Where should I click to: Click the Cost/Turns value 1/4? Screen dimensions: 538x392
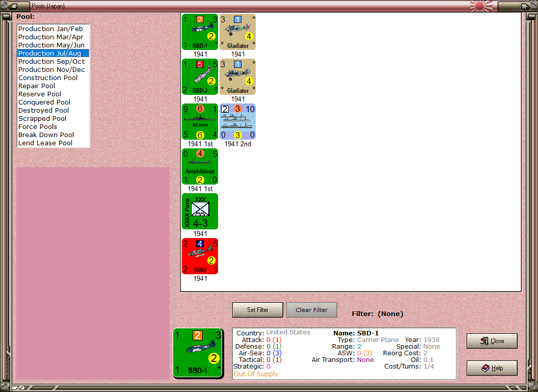(x=428, y=366)
